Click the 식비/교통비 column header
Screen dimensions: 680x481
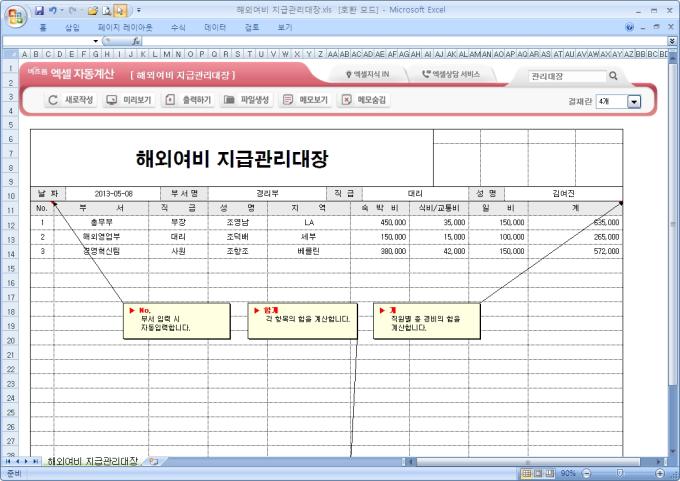pos(439,208)
